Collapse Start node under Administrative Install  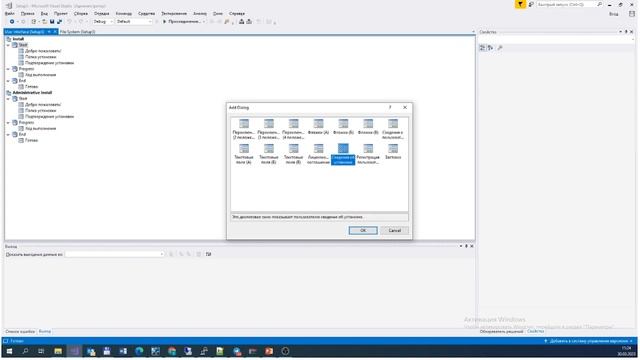click(8, 99)
